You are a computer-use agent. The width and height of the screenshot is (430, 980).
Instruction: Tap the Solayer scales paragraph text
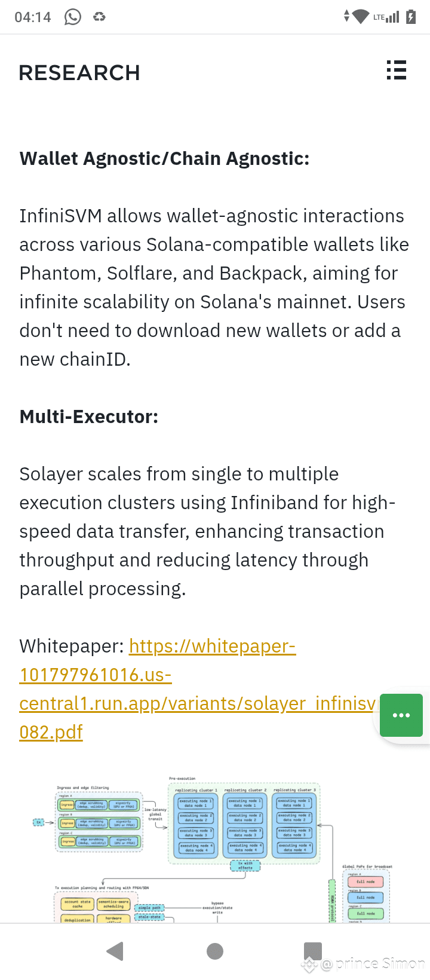click(207, 531)
